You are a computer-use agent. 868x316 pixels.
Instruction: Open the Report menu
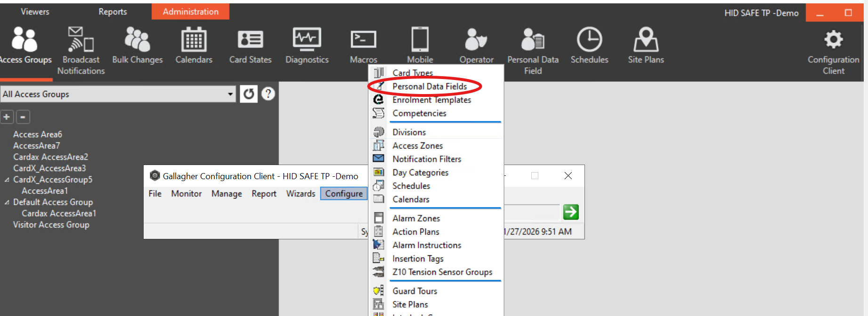click(264, 194)
